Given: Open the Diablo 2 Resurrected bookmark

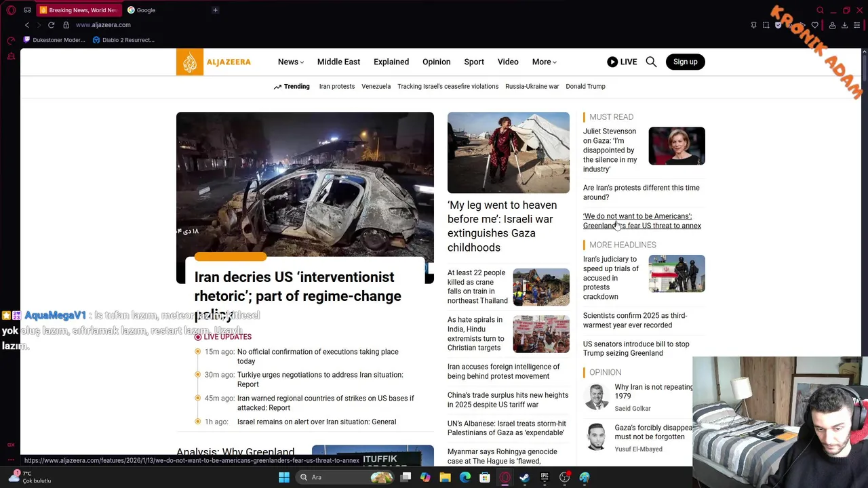Looking at the screenshot, I should click(124, 40).
